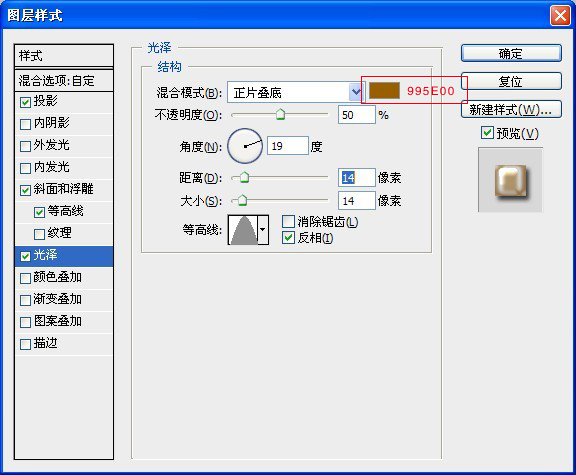Click the 复位 reset button
The width and height of the screenshot is (576, 475).
point(511,81)
